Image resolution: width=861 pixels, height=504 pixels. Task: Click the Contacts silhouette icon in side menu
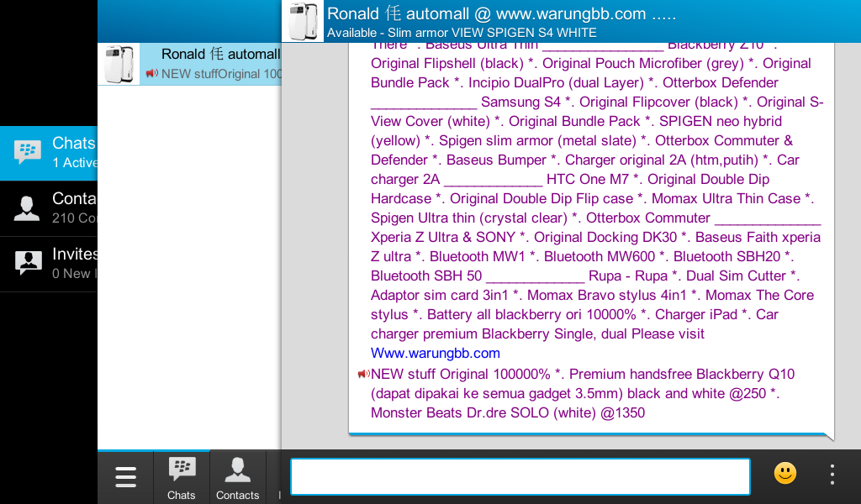coord(27,207)
